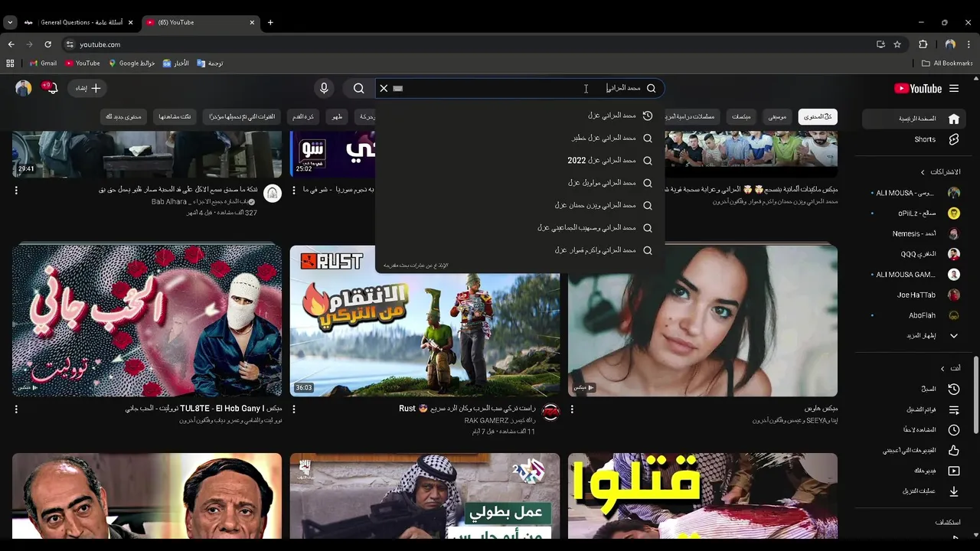Expand Show more (إظهار المزيد) subscriptions
Viewport: 980px width, 551px height.
click(x=915, y=335)
